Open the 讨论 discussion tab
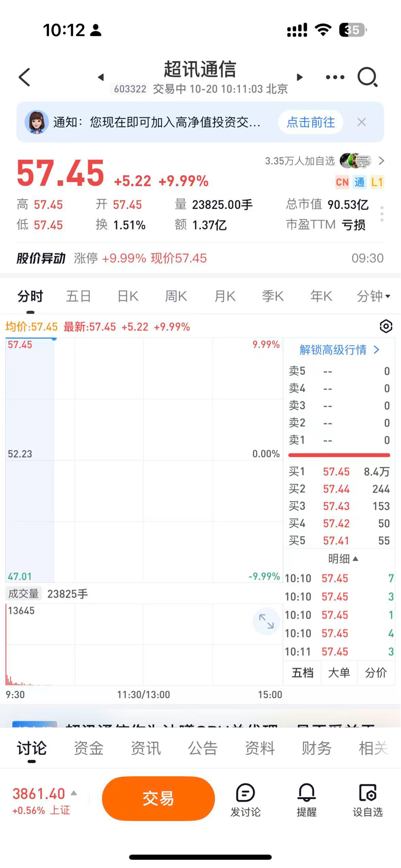This screenshot has height=868, width=401. (x=31, y=748)
